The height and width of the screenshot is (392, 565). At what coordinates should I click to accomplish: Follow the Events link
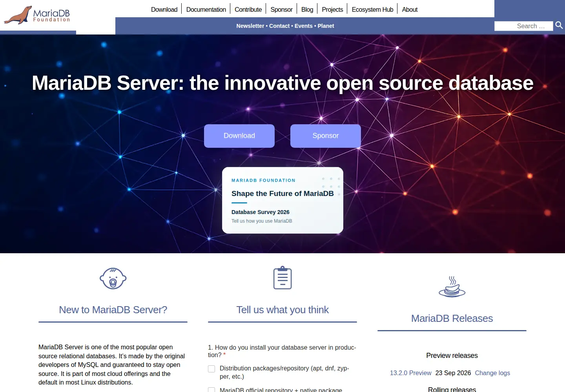coord(304,26)
